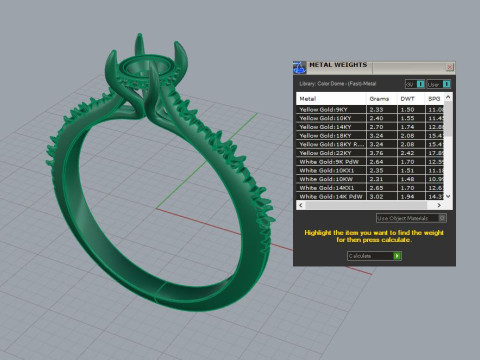Select the Yellow Gold:10KY row
This screenshot has height=360, width=480.
point(370,118)
